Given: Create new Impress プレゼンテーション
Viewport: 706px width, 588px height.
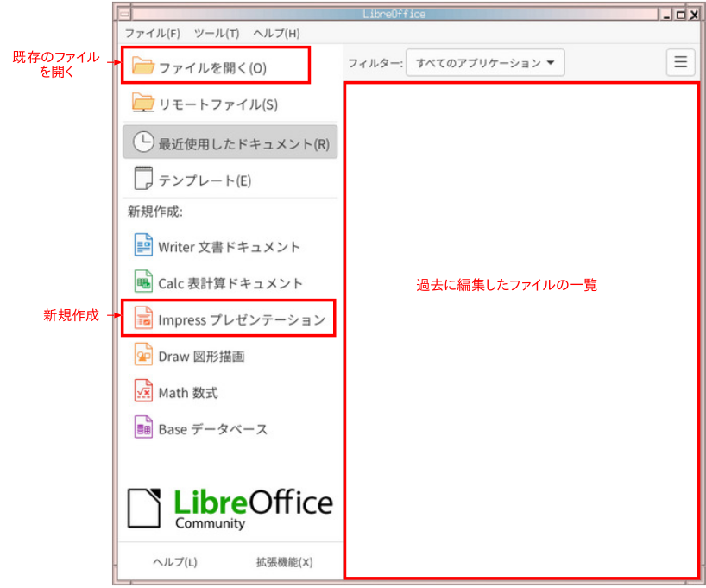Looking at the screenshot, I should (x=242, y=320).
